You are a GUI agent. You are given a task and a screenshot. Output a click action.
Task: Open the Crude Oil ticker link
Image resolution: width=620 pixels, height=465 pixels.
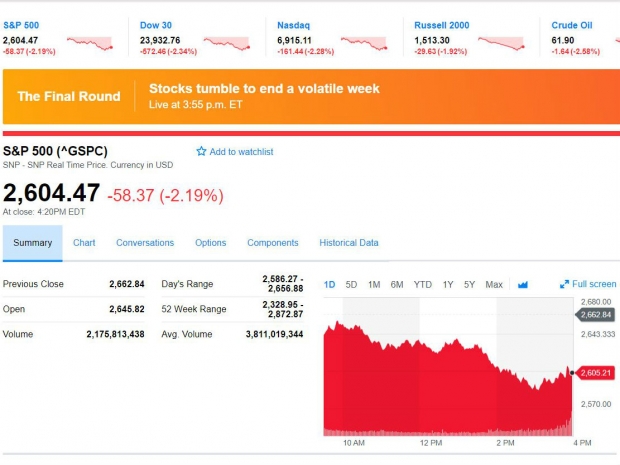click(x=572, y=25)
